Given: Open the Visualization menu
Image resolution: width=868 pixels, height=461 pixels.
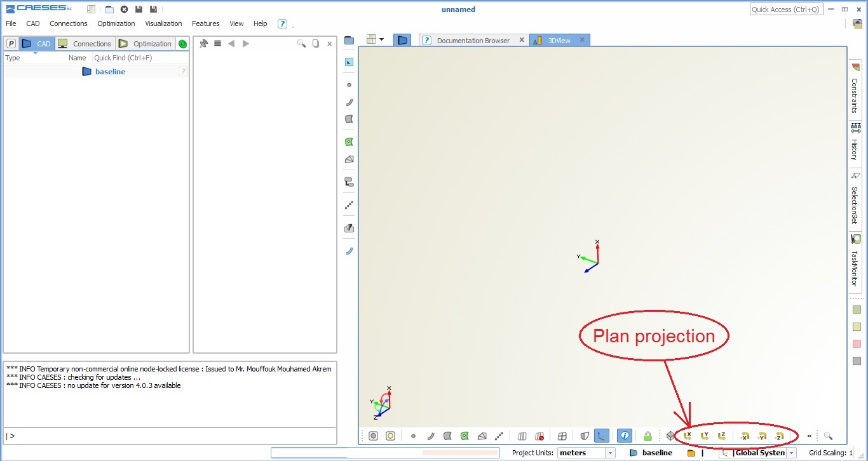Looking at the screenshot, I should point(163,23).
